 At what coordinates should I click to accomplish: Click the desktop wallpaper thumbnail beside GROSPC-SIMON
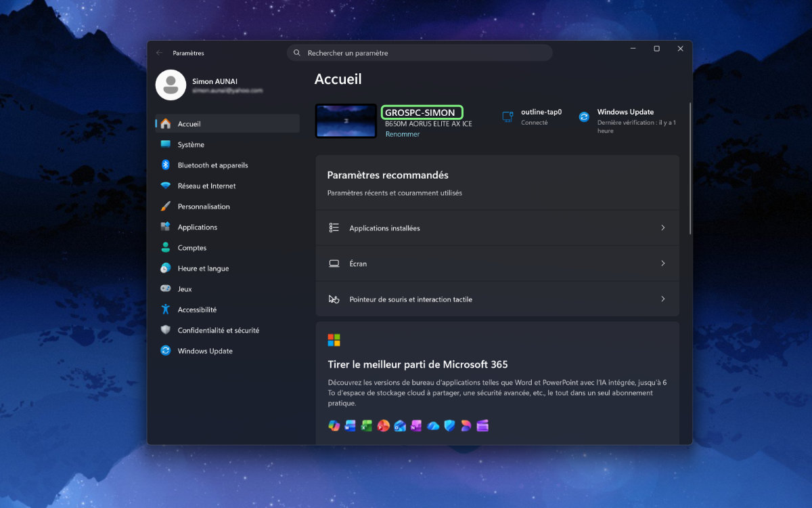346,121
